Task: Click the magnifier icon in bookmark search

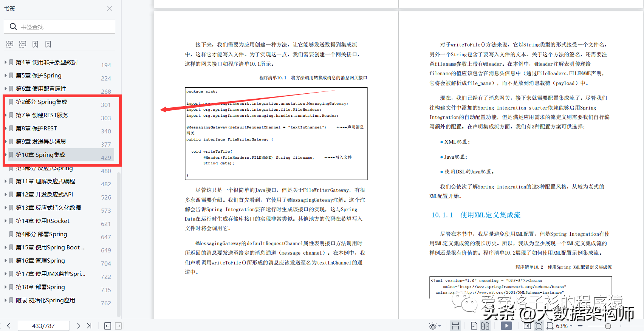Action: point(13,26)
